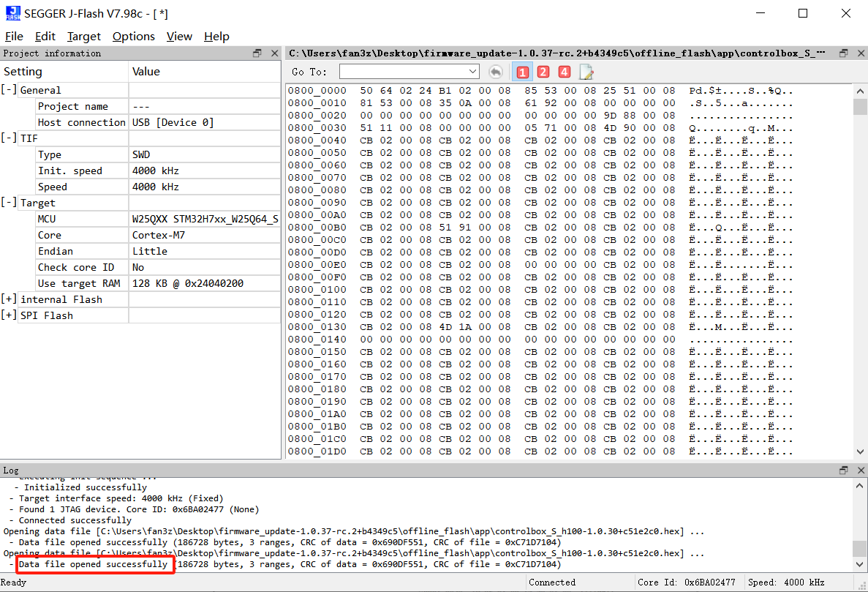This screenshot has height=592, width=868.
Task: Click the status bar Speed: 4000 kHz entry
Action: (786, 582)
